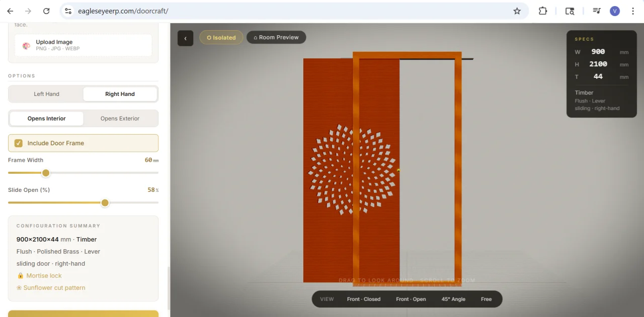Click the gold button under the summary

pyautogui.click(x=83, y=313)
